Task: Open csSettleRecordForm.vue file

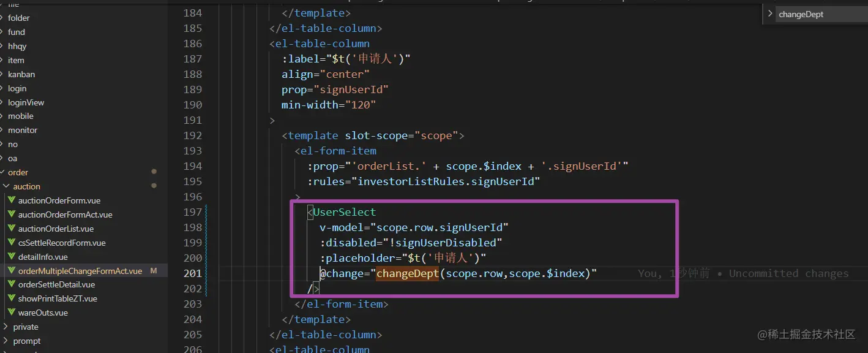Action: (x=62, y=243)
